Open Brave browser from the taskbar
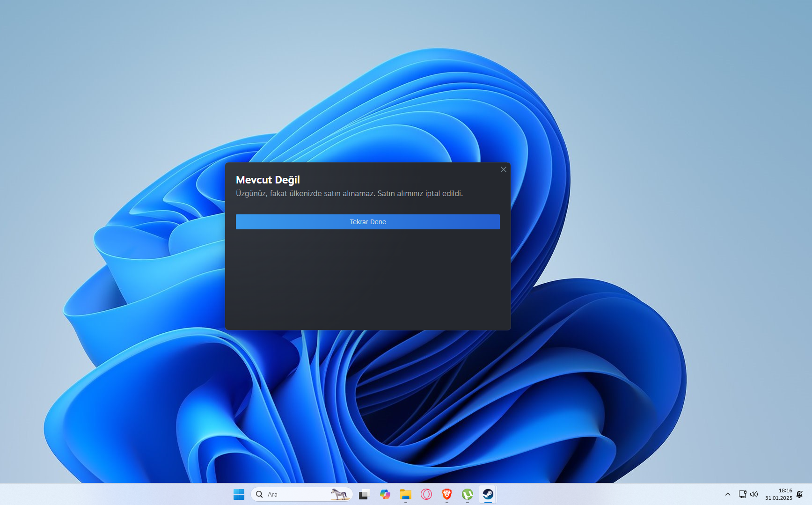 [447, 494]
